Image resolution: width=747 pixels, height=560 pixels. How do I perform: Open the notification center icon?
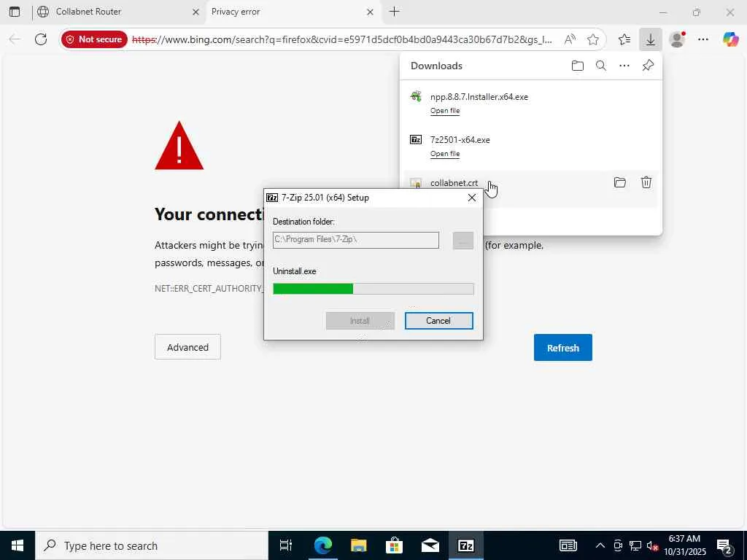[724, 546]
